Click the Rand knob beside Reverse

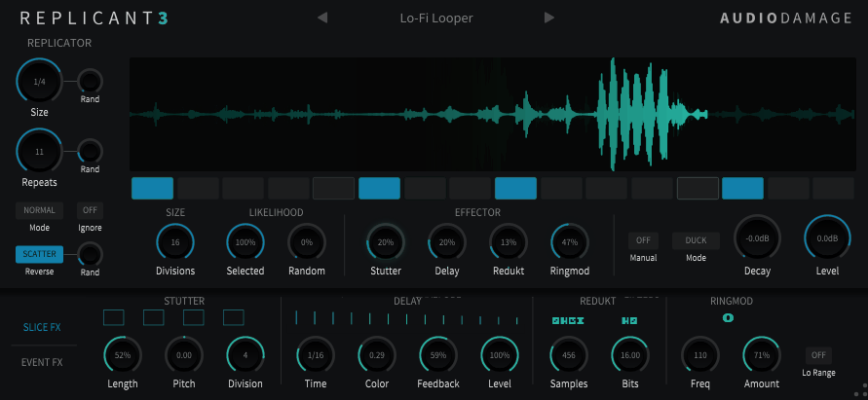point(90,254)
